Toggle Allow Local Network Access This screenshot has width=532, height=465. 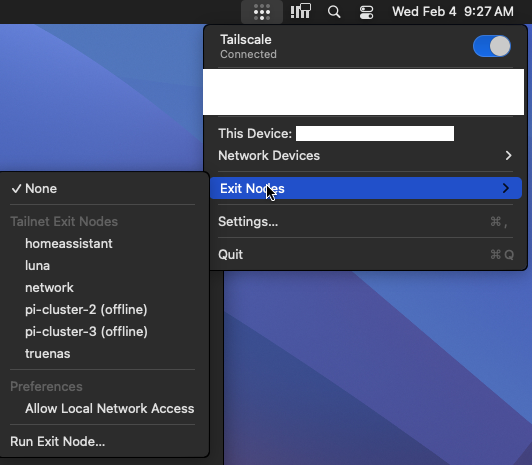tap(102, 409)
